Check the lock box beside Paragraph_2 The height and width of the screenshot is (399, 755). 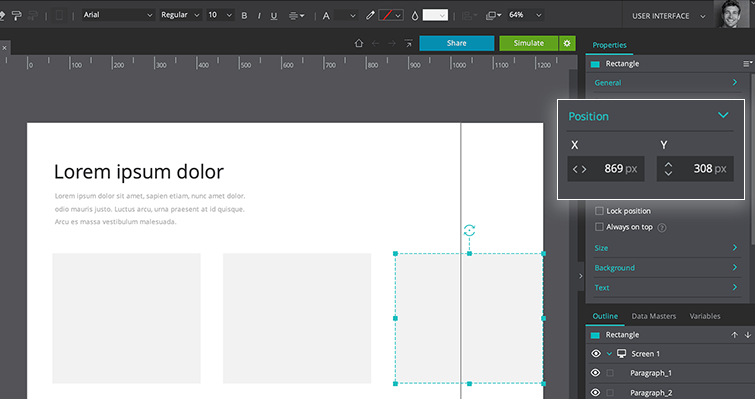tap(610, 393)
